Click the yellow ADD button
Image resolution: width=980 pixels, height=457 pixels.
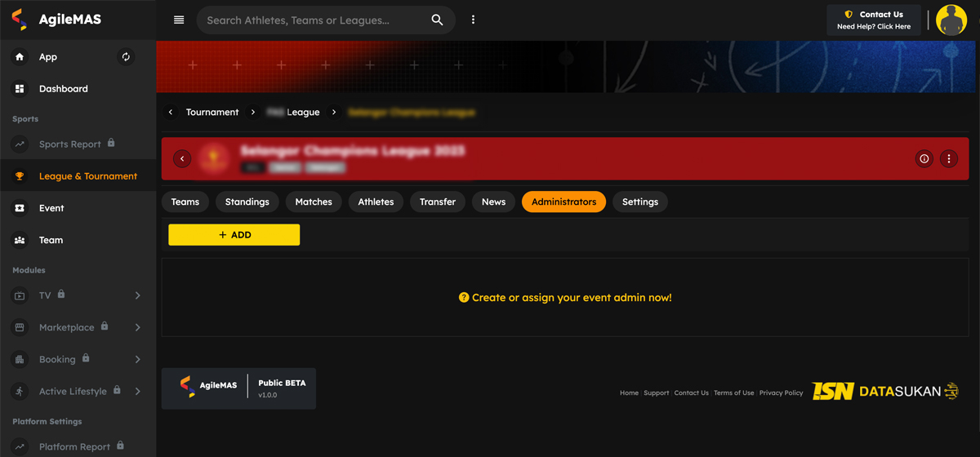(234, 235)
